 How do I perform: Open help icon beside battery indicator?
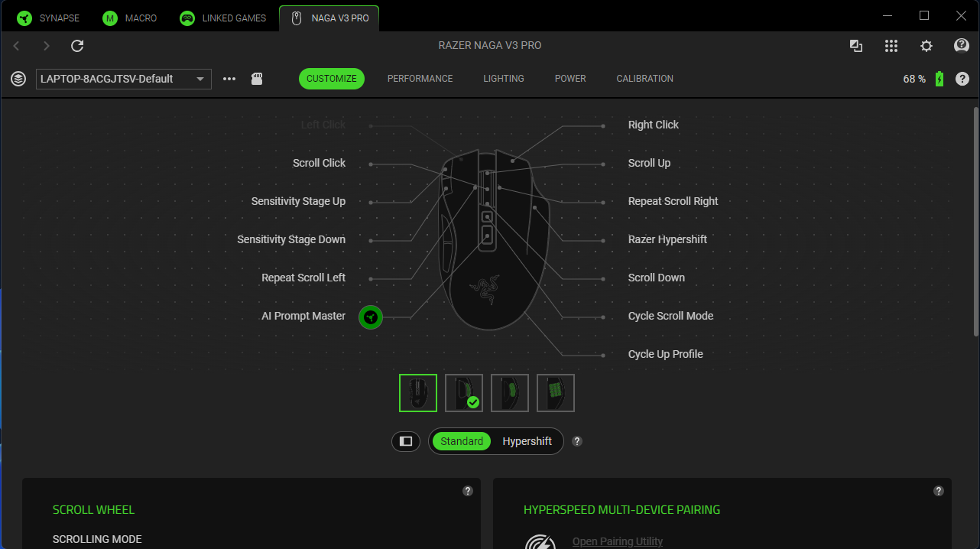click(x=962, y=79)
